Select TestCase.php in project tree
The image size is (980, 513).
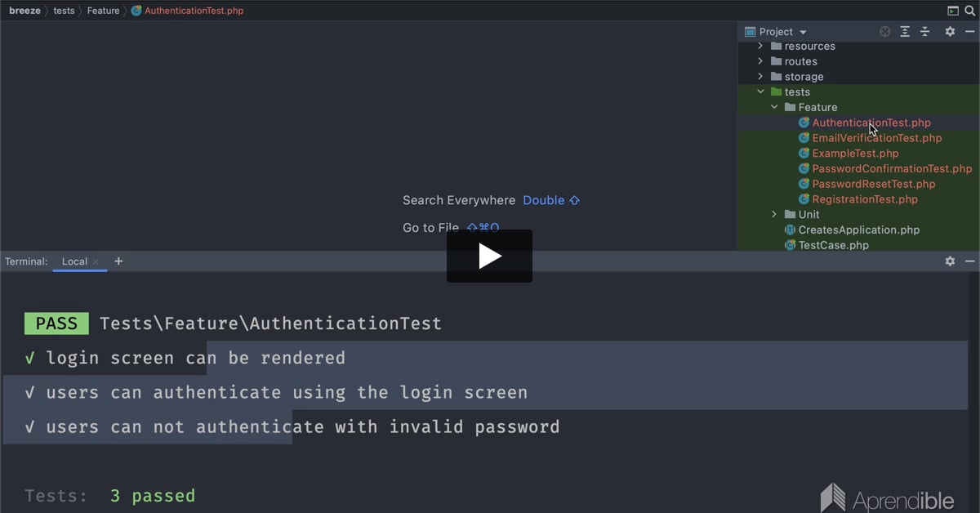834,245
